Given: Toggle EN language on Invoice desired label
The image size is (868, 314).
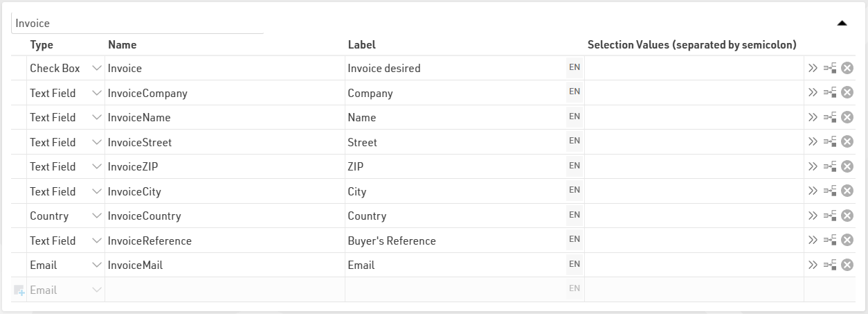Looking at the screenshot, I should (x=575, y=68).
